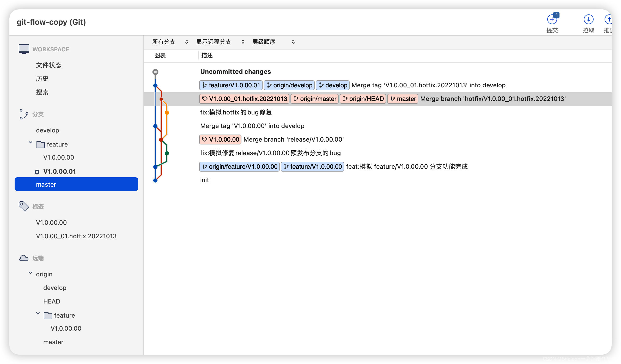Open the 层级顺序 dropdown
The height and width of the screenshot is (364, 621).
pyautogui.click(x=273, y=42)
